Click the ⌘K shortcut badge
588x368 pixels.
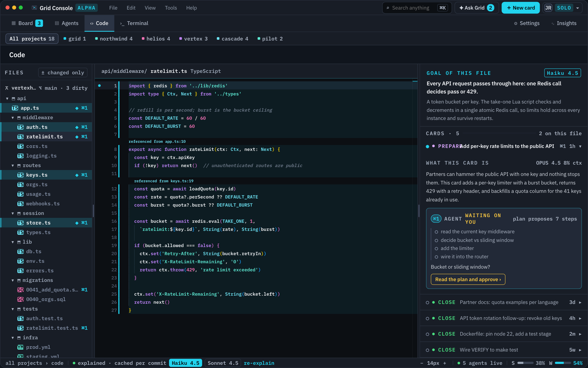(x=442, y=8)
